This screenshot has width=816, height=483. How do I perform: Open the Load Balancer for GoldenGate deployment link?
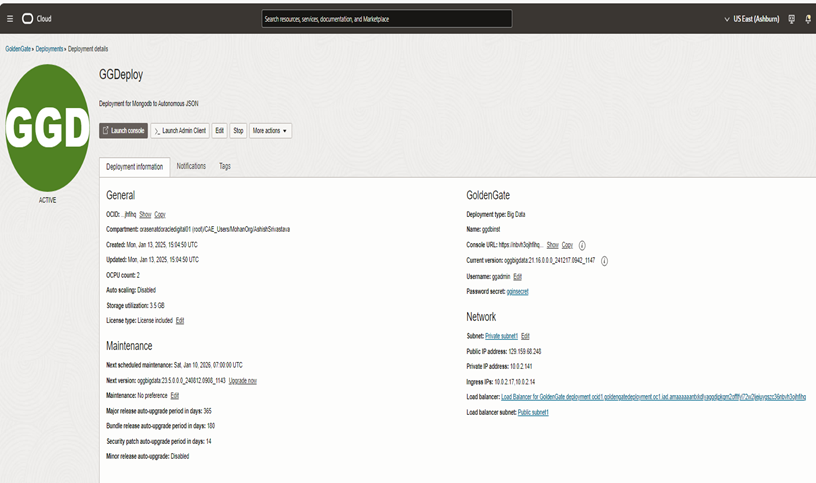click(654, 397)
